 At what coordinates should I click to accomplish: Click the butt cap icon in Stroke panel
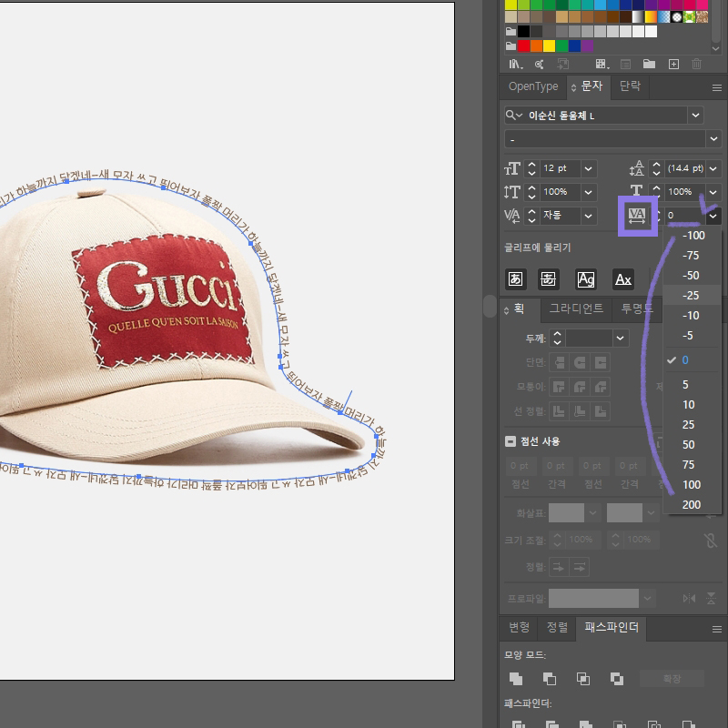point(559,362)
